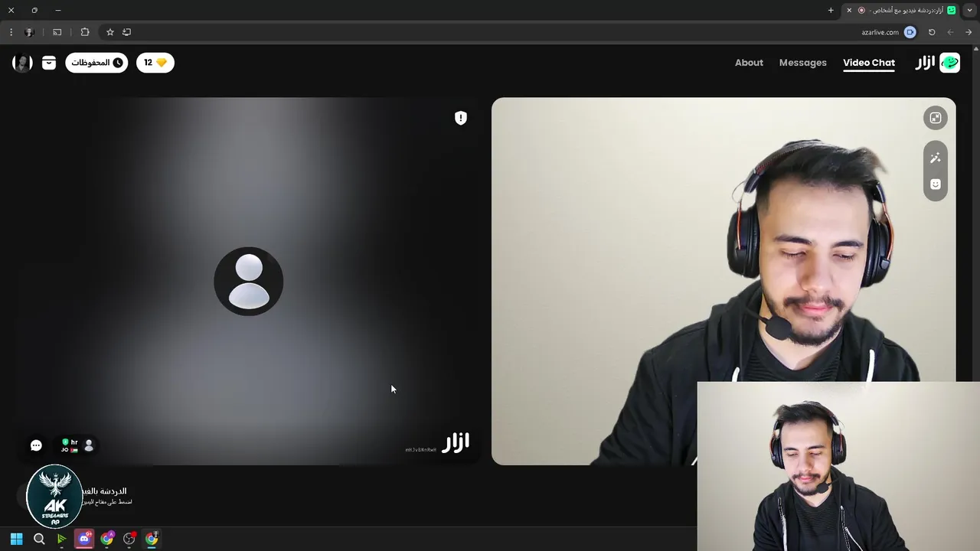Click the install app icon in address bar

click(126, 32)
